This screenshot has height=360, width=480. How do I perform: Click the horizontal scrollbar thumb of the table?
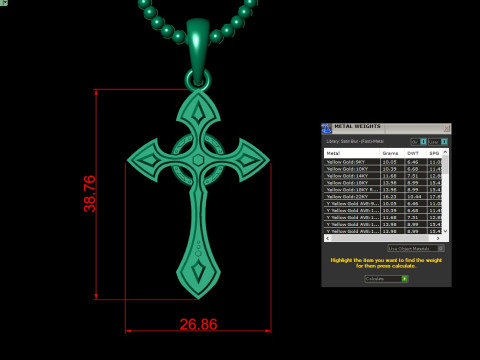(x=380, y=238)
